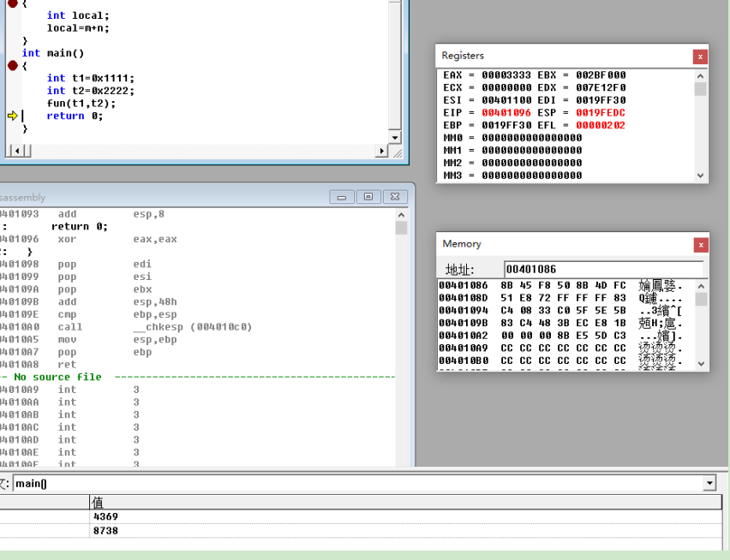The width and height of the screenshot is (730, 560).
Task: Click the source line 'int t1=0x1111;'
Action: pyautogui.click(x=90, y=78)
